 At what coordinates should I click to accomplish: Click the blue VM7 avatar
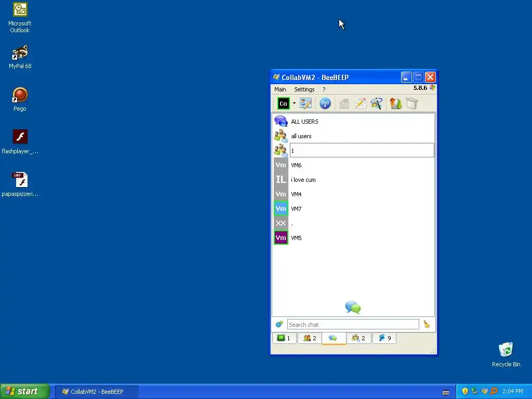tap(281, 209)
